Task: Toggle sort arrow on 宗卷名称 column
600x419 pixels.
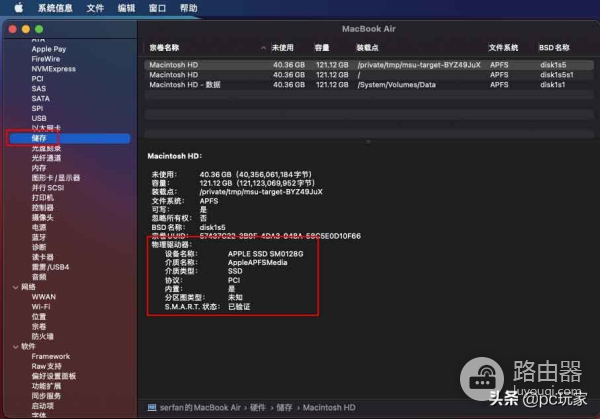Action: 263,48
